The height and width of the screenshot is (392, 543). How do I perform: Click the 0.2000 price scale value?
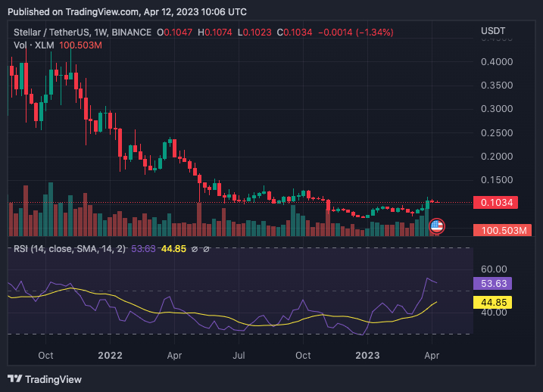click(x=497, y=157)
